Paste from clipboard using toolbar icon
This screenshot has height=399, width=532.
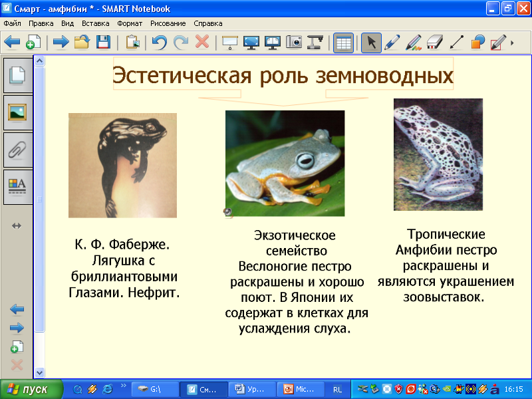click(132, 43)
